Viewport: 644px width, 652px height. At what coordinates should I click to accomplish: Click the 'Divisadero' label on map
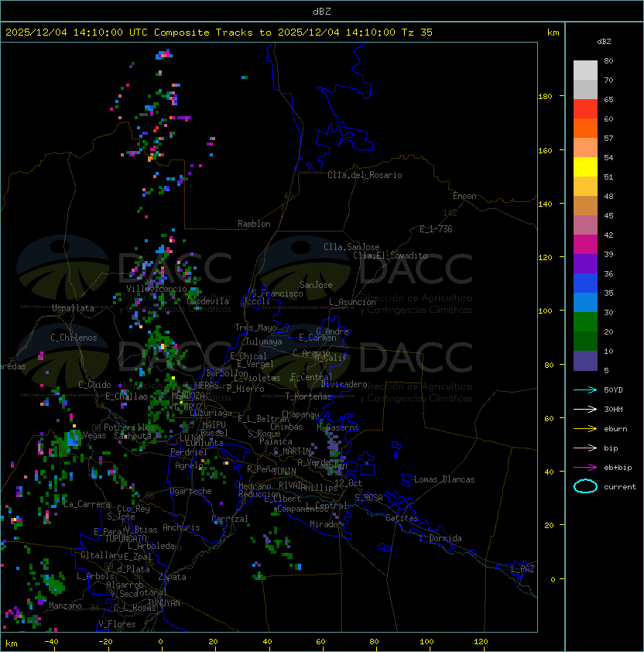(344, 384)
